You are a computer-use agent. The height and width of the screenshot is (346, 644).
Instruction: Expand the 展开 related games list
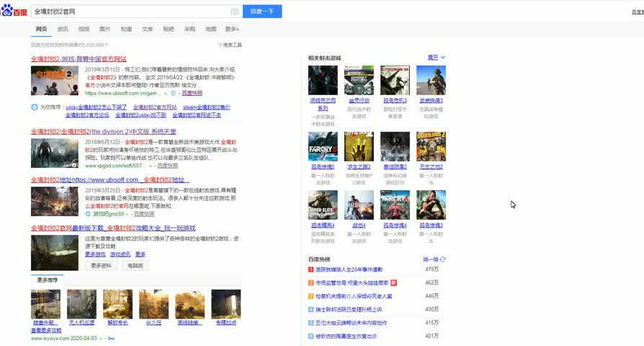pyautogui.click(x=437, y=57)
